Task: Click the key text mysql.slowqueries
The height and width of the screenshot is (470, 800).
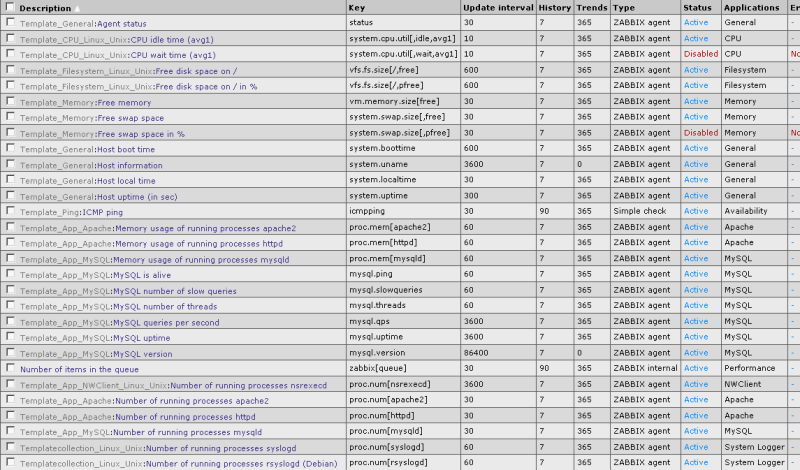Action: (x=386, y=289)
